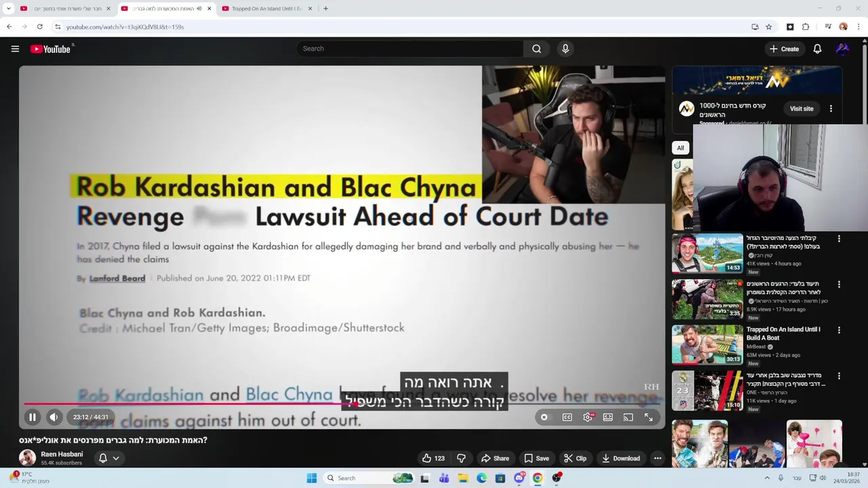Like the video with 123 likes
The height and width of the screenshot is (488, 868).
[433, 458]
